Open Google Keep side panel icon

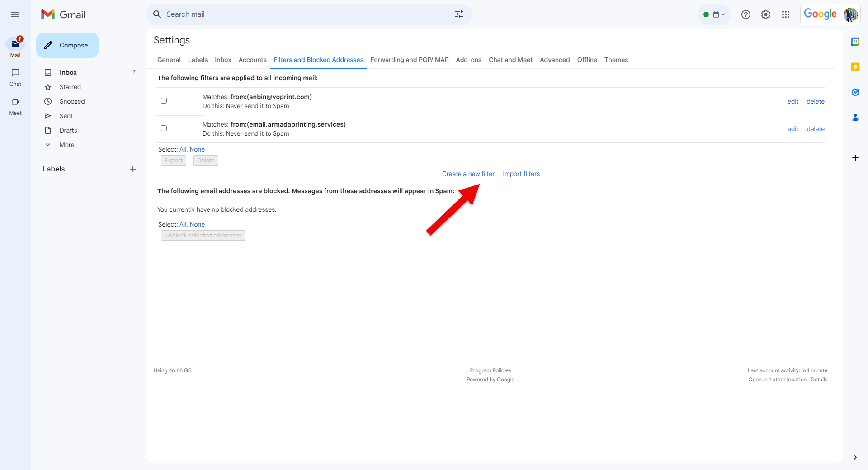[x=855, y=67]
